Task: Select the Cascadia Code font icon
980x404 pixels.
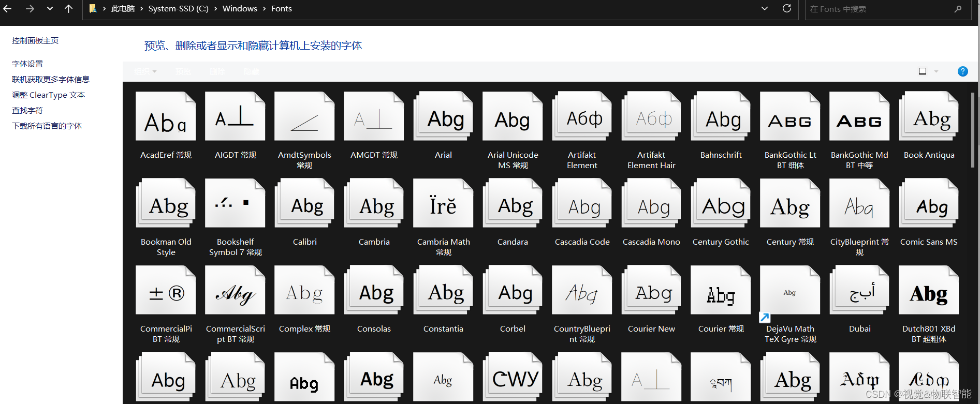Action: [x=582, y=203]
